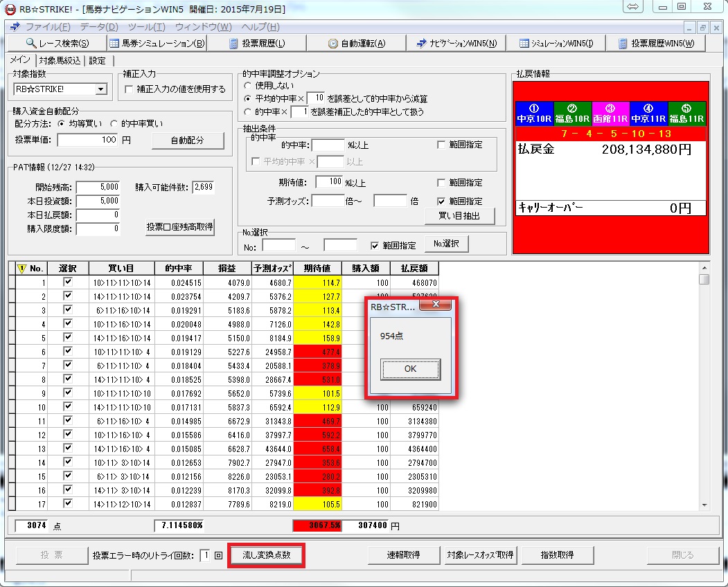The height and width of the screenshot is (587, 728).
Task: Close the 954点 message dialog with X
Action: pyautogui.click(x=435, y=305)
